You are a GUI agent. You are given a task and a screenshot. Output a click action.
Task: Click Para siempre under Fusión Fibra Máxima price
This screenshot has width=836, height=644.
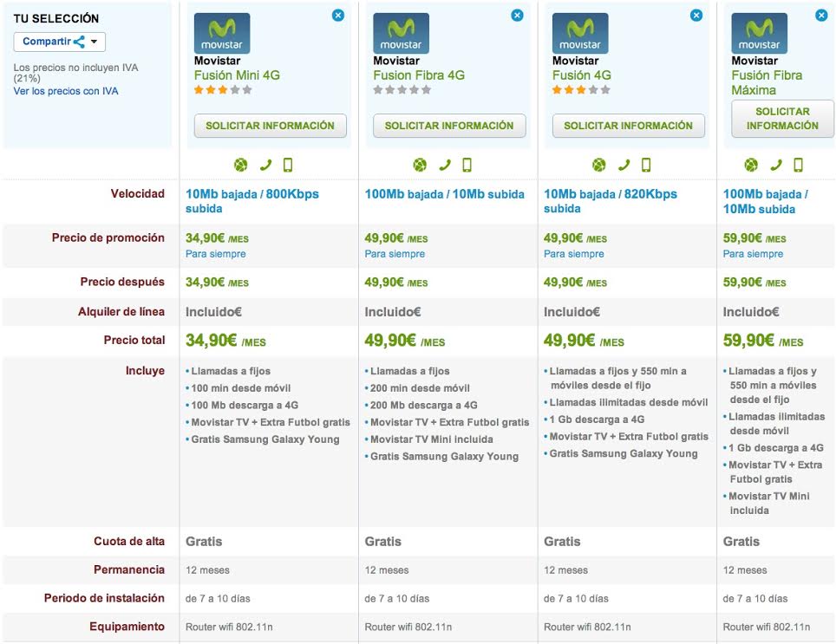pos(754,254)
